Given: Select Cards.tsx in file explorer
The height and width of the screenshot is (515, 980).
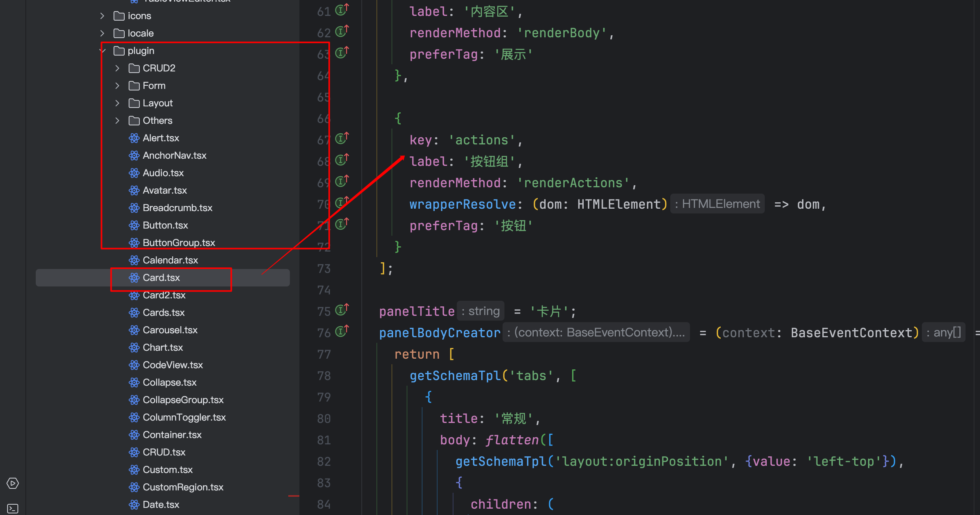Looking at the screenshot, I should click(x=163, y=313).
